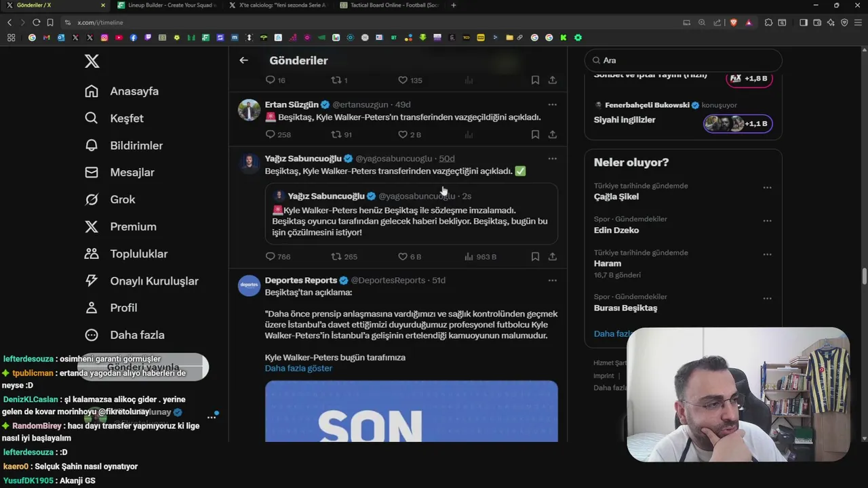868x488 pixels.
Task: Repost Yağız Sabuncuoğlu tweet with 265 reposts
Action: click(344, 257)
